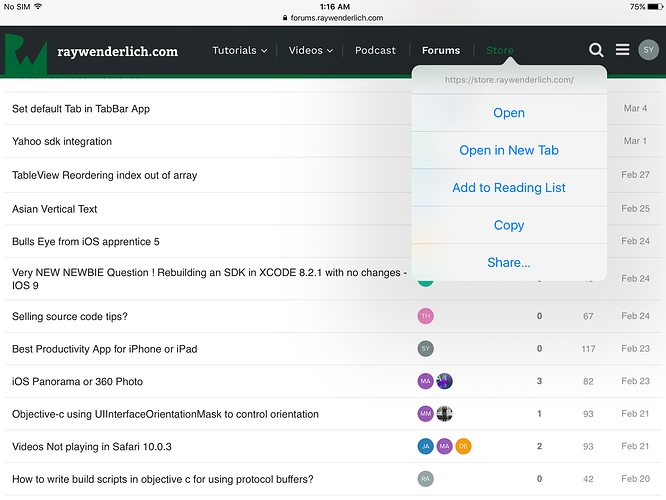This screenshot has width=666, height=500.
Task: Expand the Tutorials dropdown
Action: [x=239, y=50]
